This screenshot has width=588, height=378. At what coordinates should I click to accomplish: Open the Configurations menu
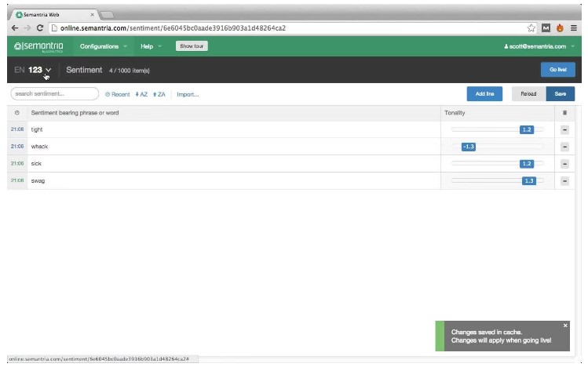pyautogui.click(x=103, y=46)
